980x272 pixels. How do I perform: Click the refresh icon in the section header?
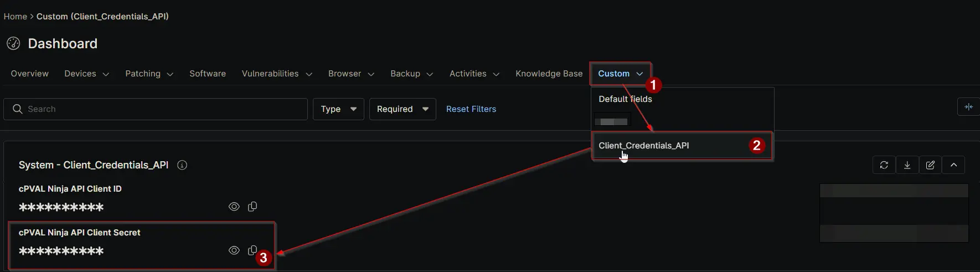pyautogui.click(x=884, y=165)
